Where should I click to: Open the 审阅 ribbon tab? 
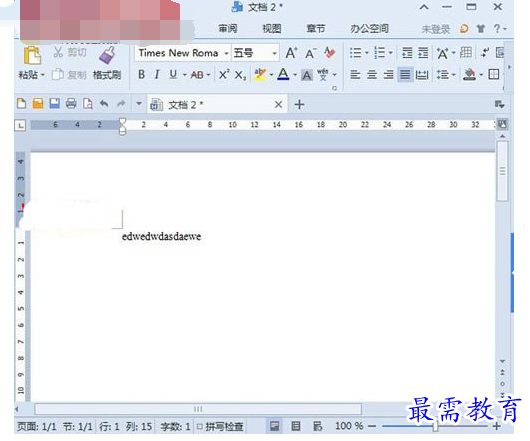(x=227, y=29)
